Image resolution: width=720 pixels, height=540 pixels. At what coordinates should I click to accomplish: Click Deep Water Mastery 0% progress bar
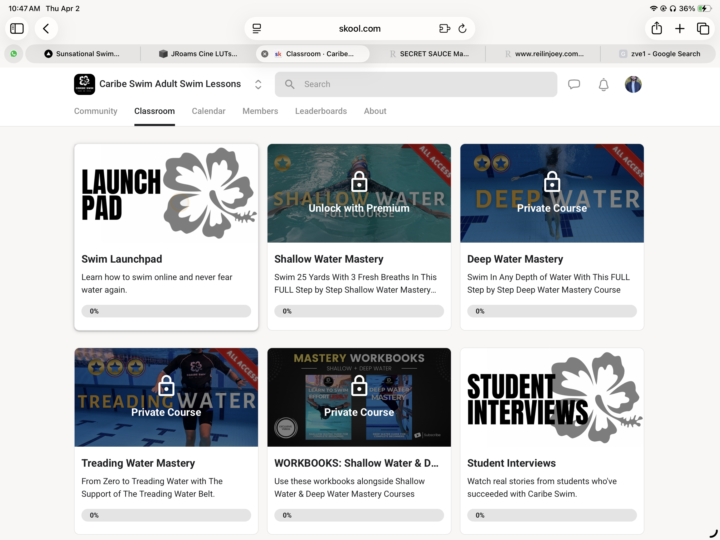552,311
